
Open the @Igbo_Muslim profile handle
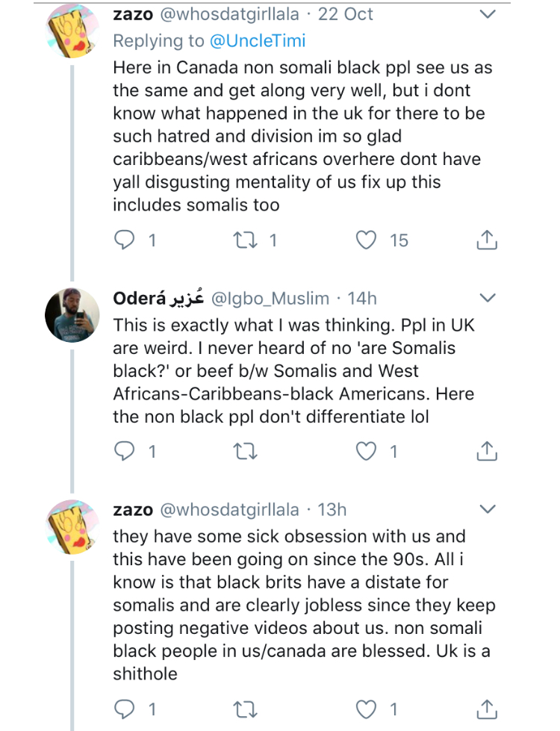(x=270, y=299)
